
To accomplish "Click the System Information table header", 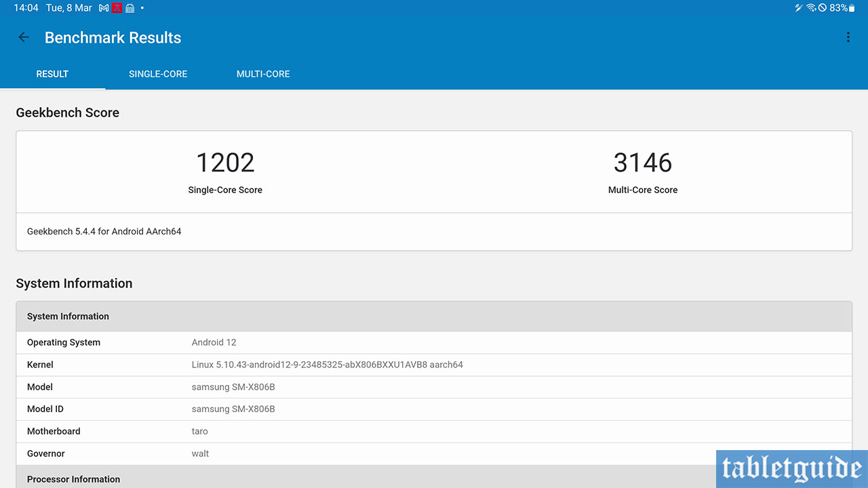I will [x=434, y=317].
